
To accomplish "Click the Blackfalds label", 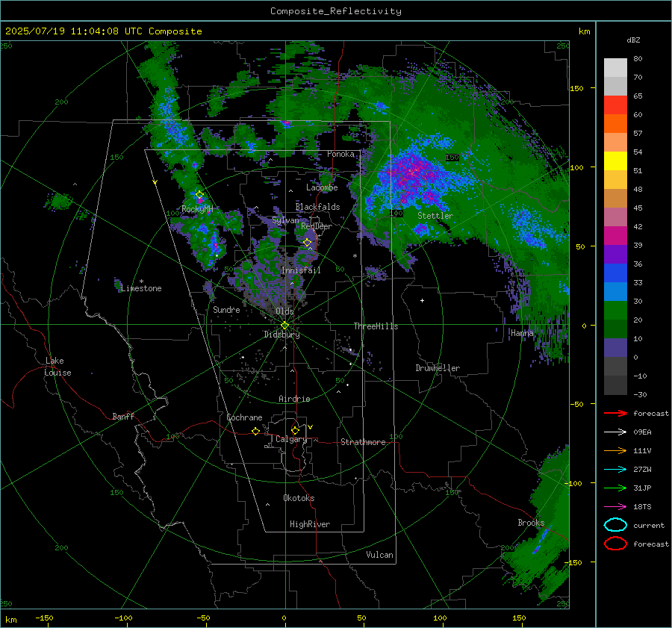I will [317, 207].
